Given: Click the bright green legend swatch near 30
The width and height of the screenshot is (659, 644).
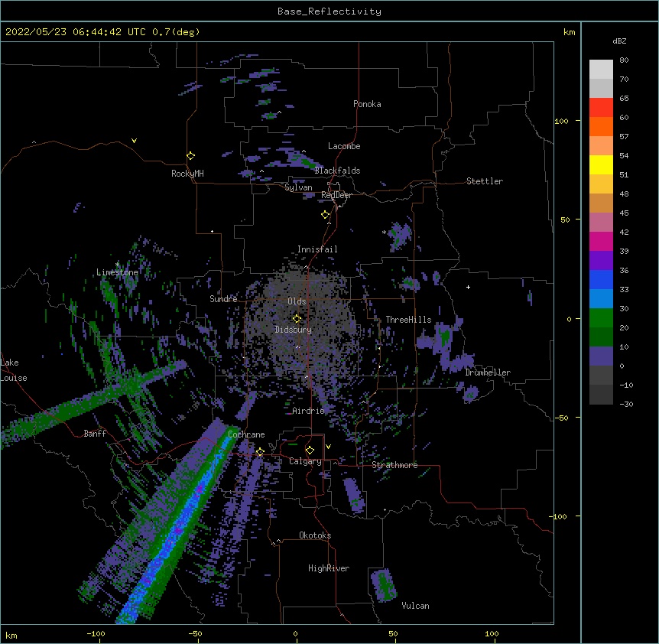Looking at the screenshot, I should [601, 318].
